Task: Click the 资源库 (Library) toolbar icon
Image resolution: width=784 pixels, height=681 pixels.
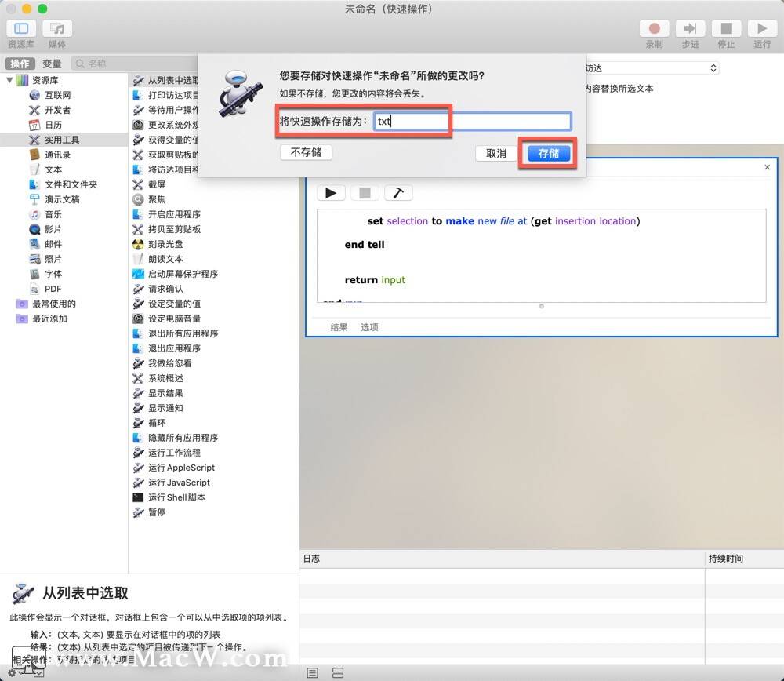Action: pyautogui.click(x=20, y=28)
